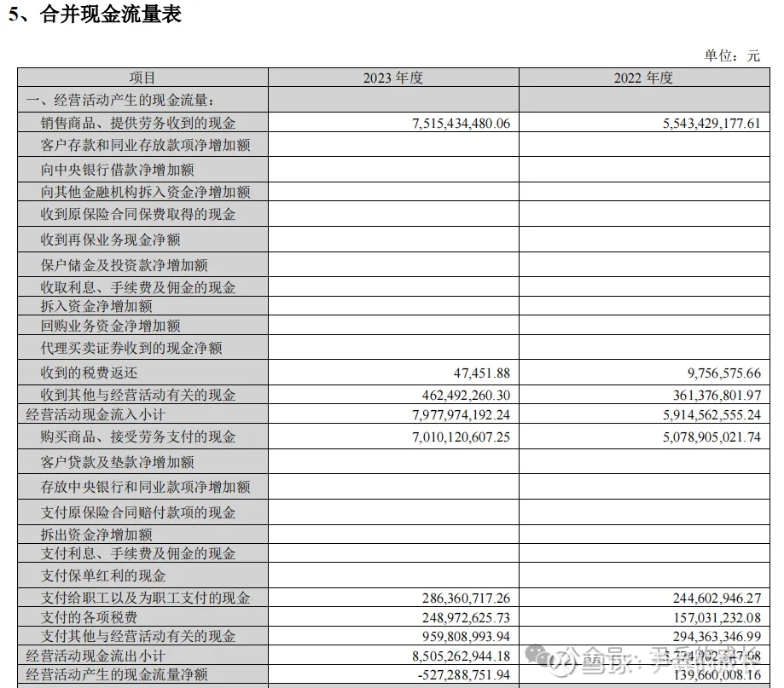Click the label 收到其他与经营活动有关的现金
The image size is (784, 688).
138,395
